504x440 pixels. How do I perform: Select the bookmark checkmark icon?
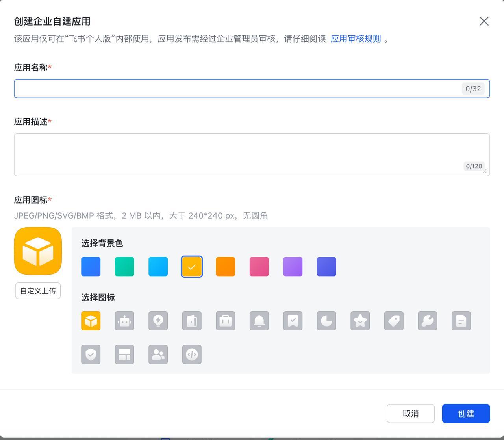coord(293,321)
